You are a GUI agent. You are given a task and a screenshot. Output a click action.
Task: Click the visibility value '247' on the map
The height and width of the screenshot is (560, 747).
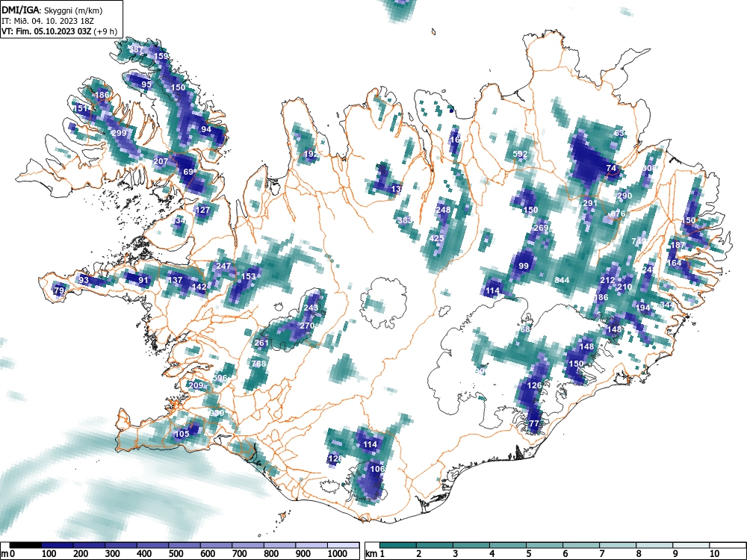tap(223, 266)
